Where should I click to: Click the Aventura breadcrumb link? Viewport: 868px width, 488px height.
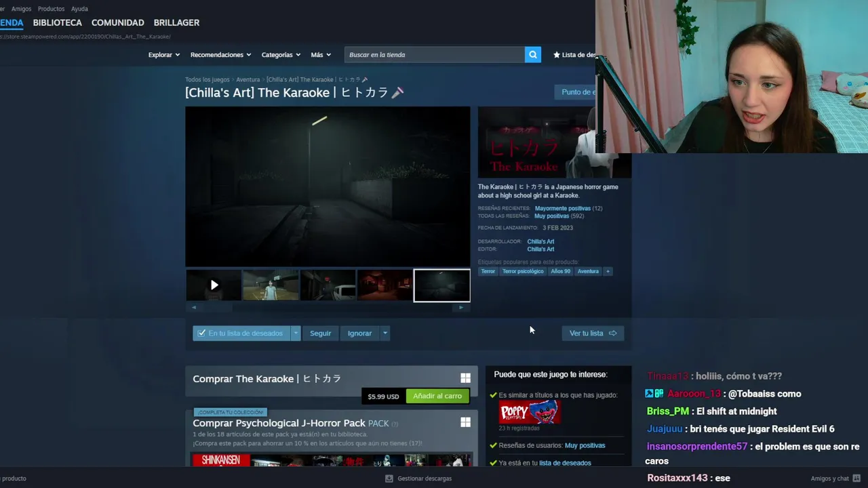point(248,79)
